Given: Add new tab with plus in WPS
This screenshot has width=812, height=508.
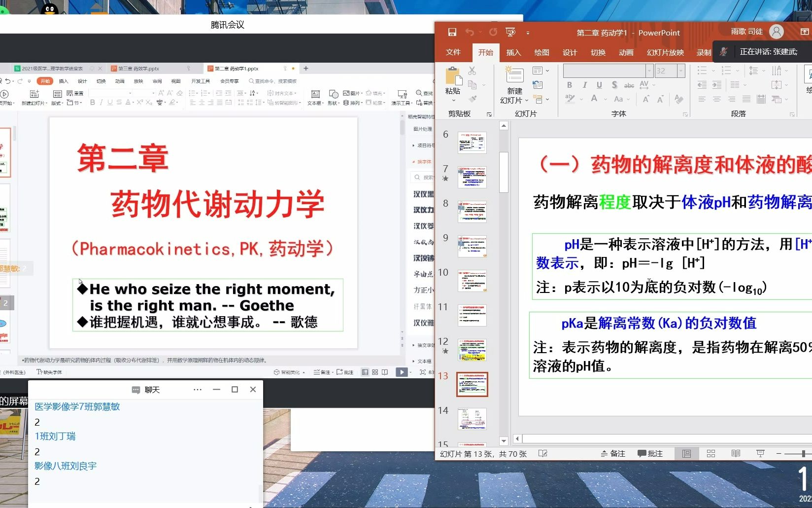Looking at the screenshot, I should pyautogui.click(x=306, y=69).
